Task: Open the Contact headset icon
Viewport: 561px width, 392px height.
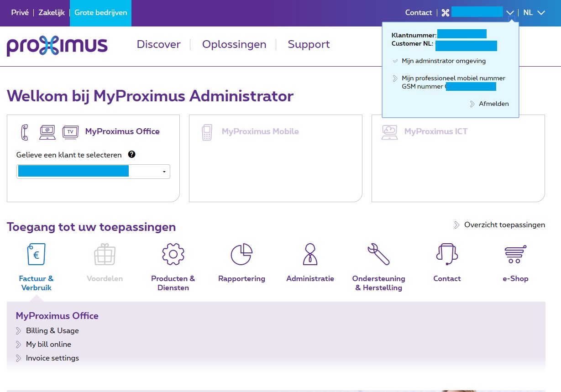Action: 447,254
